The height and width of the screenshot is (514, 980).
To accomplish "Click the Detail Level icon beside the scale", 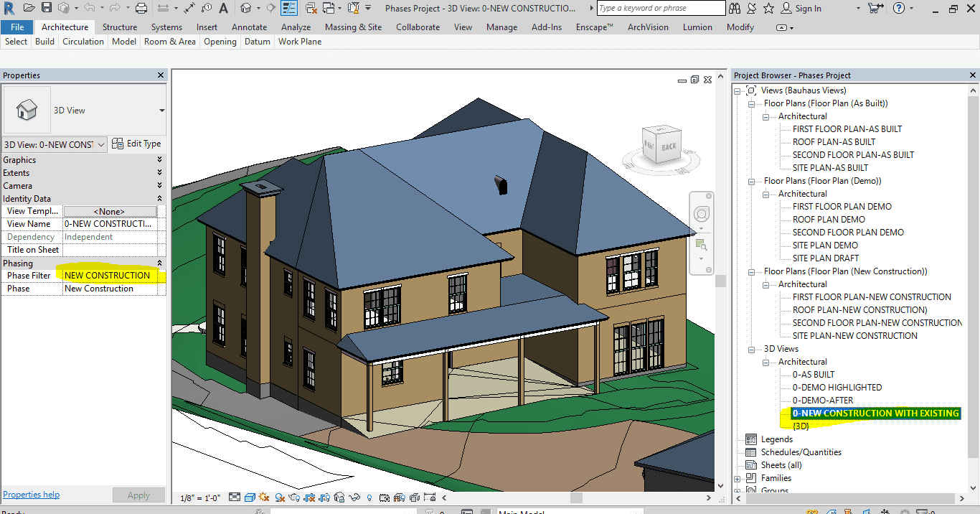I will (235, 497).
